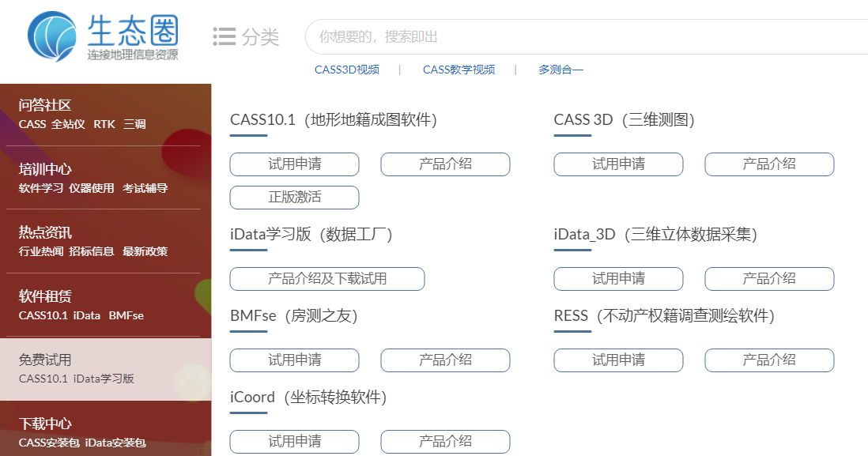Click 产品介绍 under iCoord

click(445, 442)
